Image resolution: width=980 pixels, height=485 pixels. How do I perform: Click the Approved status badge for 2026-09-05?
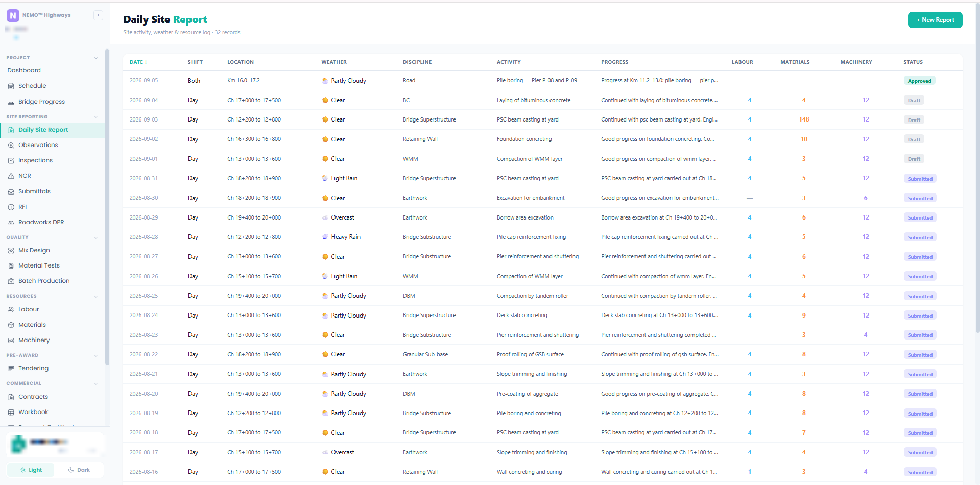click(x=919, y=81)
